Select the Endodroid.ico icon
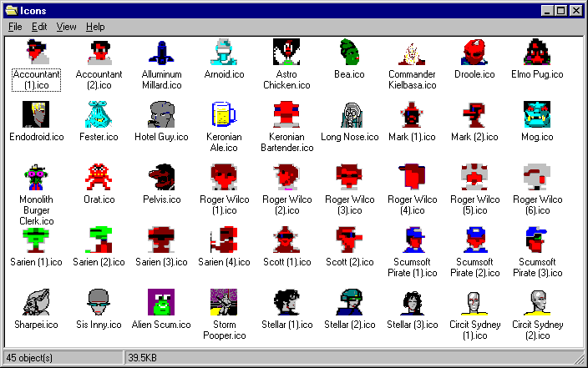Image resolution: width=588 pixels, height=368 pixels. coord(36,114)
